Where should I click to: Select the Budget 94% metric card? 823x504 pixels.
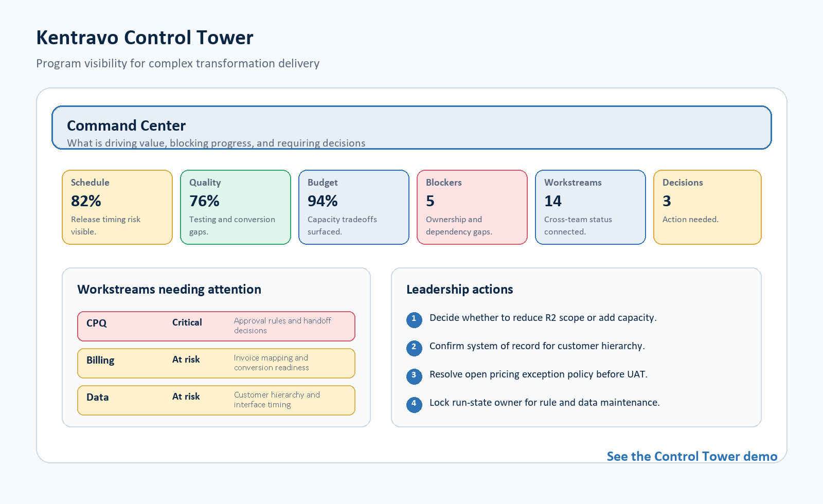[x=354, y=207]
